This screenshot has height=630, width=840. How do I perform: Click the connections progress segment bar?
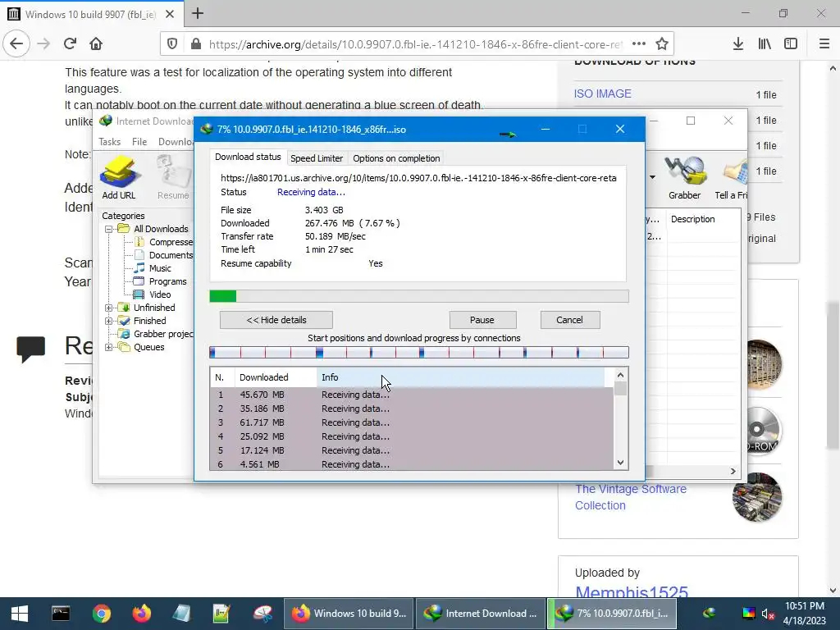click(x=419, y=352)
